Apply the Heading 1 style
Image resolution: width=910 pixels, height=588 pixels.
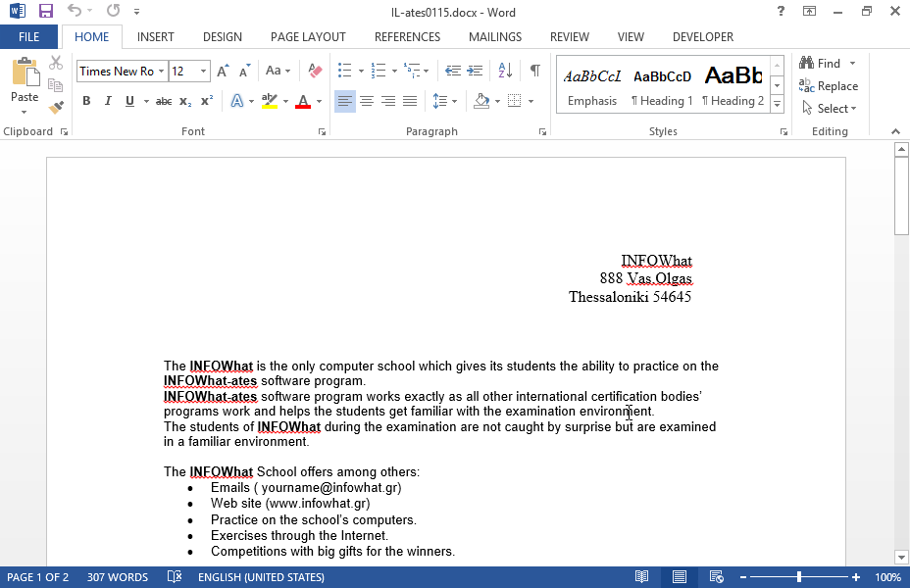(662, 87)
